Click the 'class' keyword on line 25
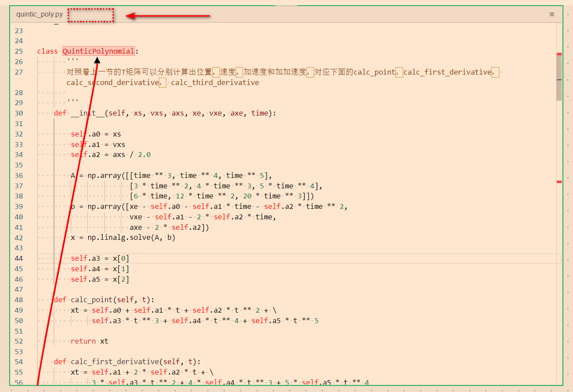Screen dimensions: 573x392 tap(47, 51)
